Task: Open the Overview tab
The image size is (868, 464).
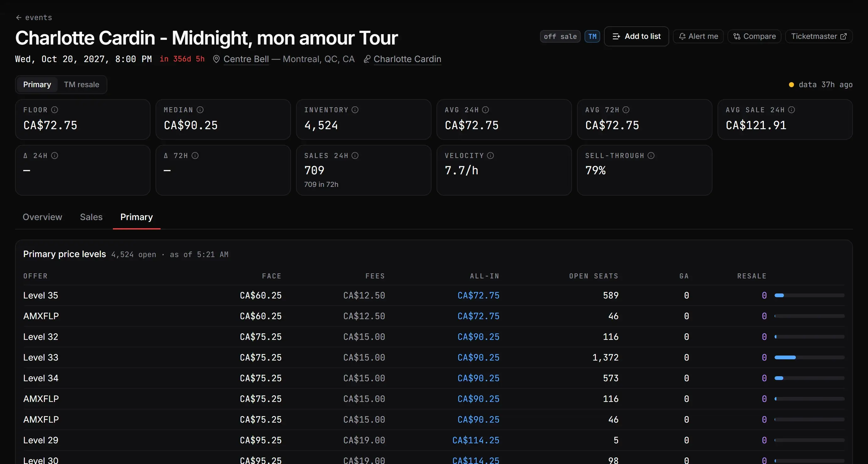Action: tap(42, 217)
